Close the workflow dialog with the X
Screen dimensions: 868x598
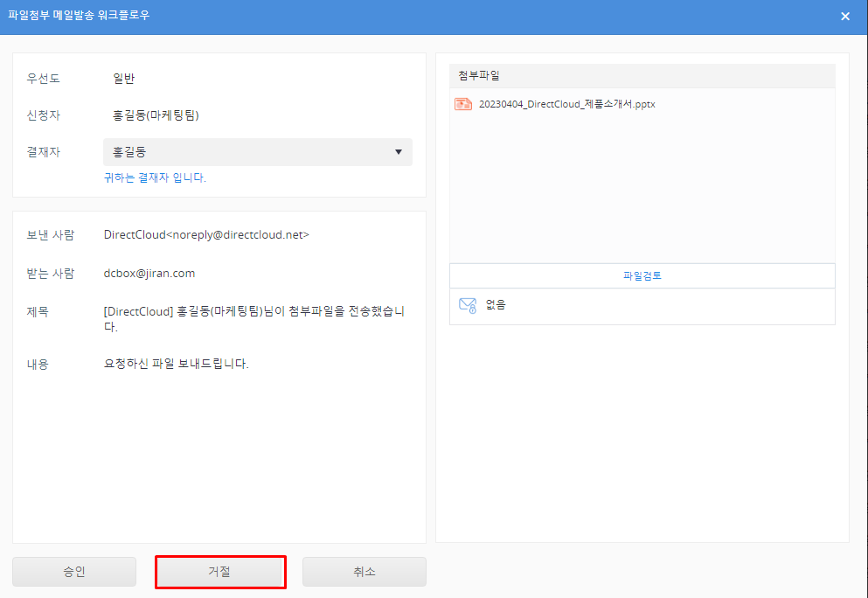[844, 17]
